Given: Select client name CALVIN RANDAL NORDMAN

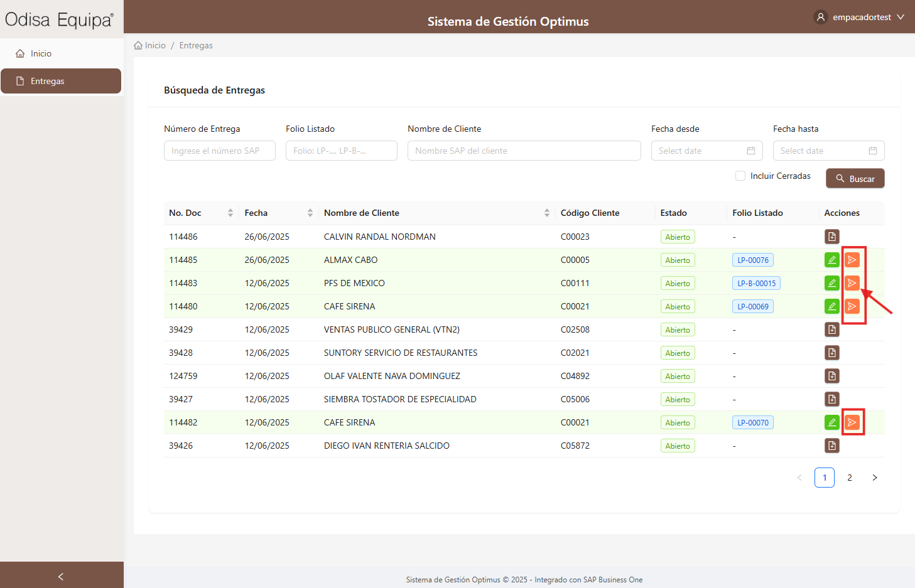Looking at the screenshot, I should tap(380, 237).
